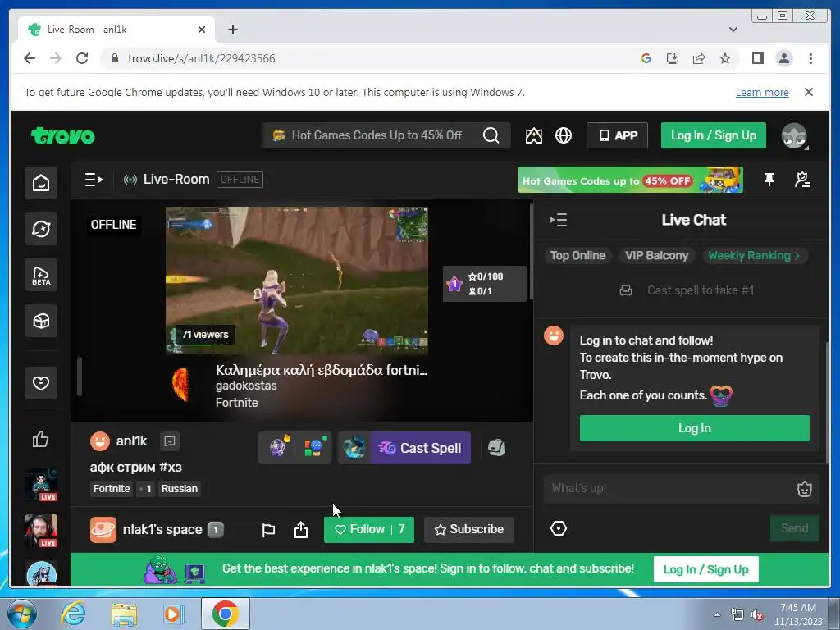Open Chrome side panel icon
The height and width of the screenshot is (630, 840).
pos(757,58)
